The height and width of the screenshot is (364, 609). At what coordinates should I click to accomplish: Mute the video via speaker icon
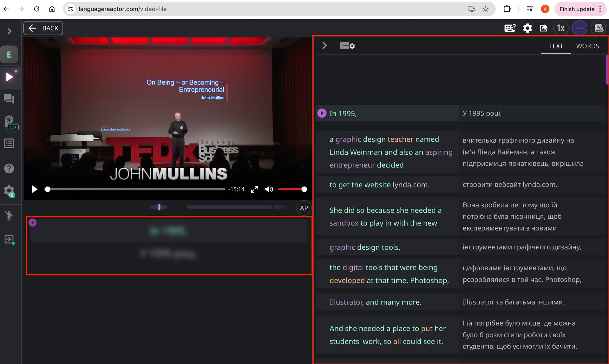[269, 189]
